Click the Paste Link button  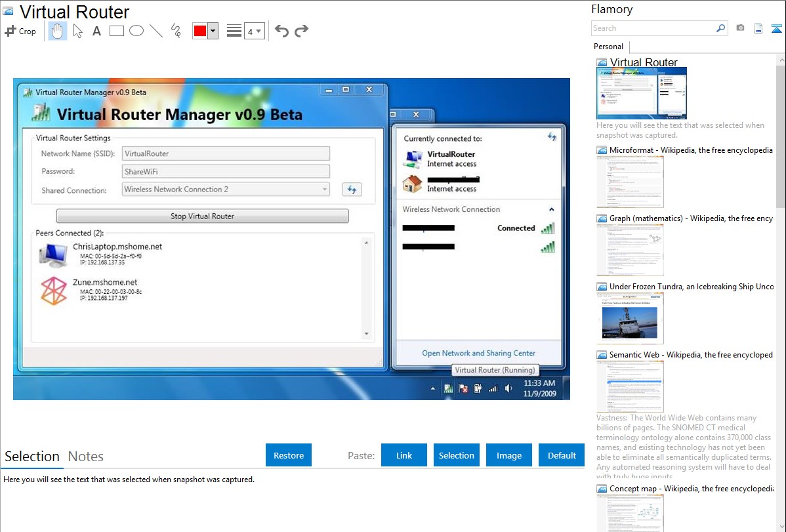click(x=404, y=455)
